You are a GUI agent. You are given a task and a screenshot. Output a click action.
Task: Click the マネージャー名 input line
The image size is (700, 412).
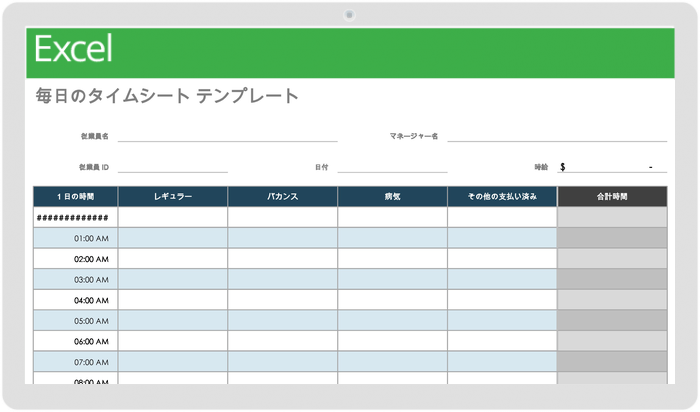[557, 136]
